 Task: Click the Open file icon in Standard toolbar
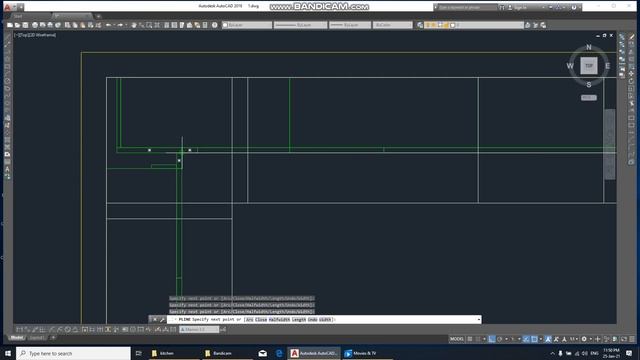coord(17,25)
